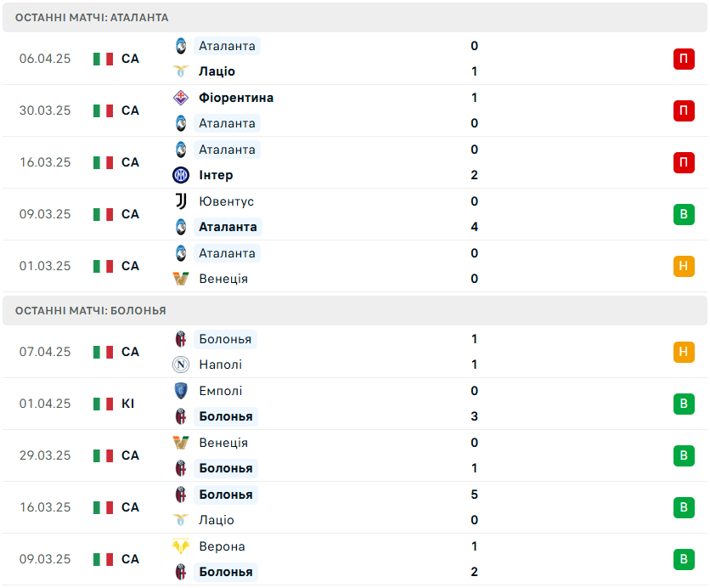Click the Napoli logo icon

[x=181, y=365]
